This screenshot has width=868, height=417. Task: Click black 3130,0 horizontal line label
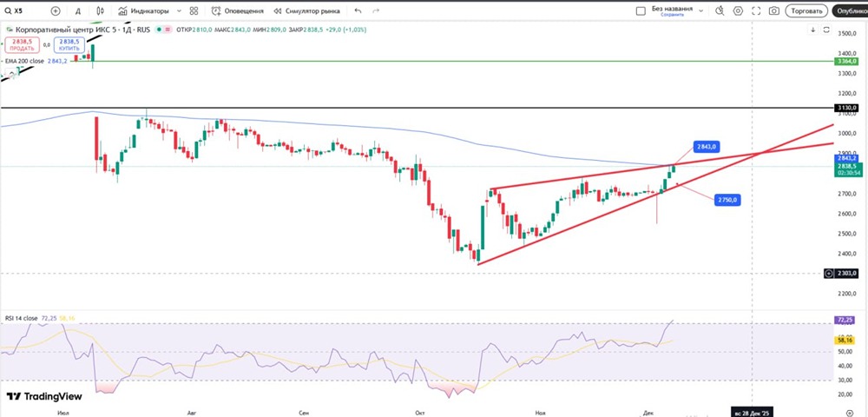click(846, 108)
